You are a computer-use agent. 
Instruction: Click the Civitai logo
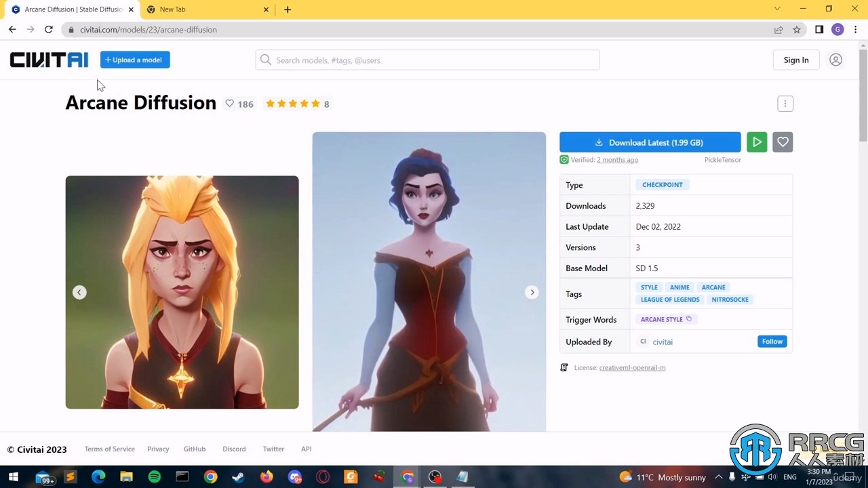tap(49, 60)
